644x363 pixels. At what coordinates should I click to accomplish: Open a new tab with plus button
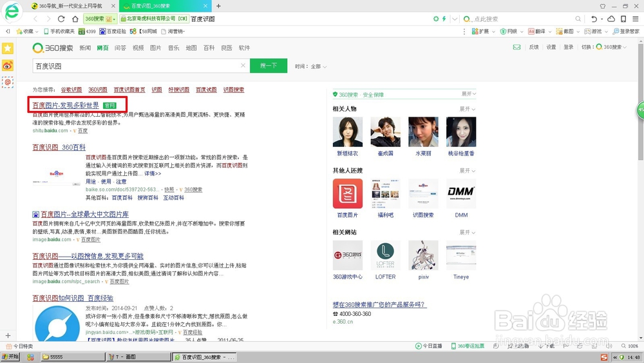click(218, 6)
